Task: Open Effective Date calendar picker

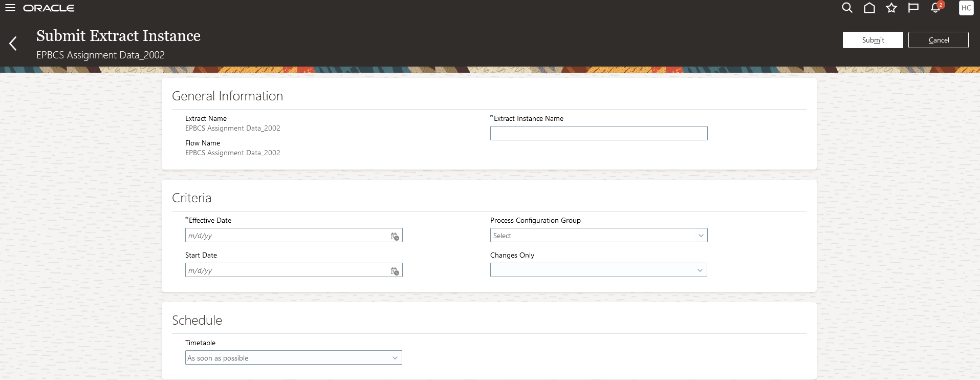Action: click(x=395, y=236)
